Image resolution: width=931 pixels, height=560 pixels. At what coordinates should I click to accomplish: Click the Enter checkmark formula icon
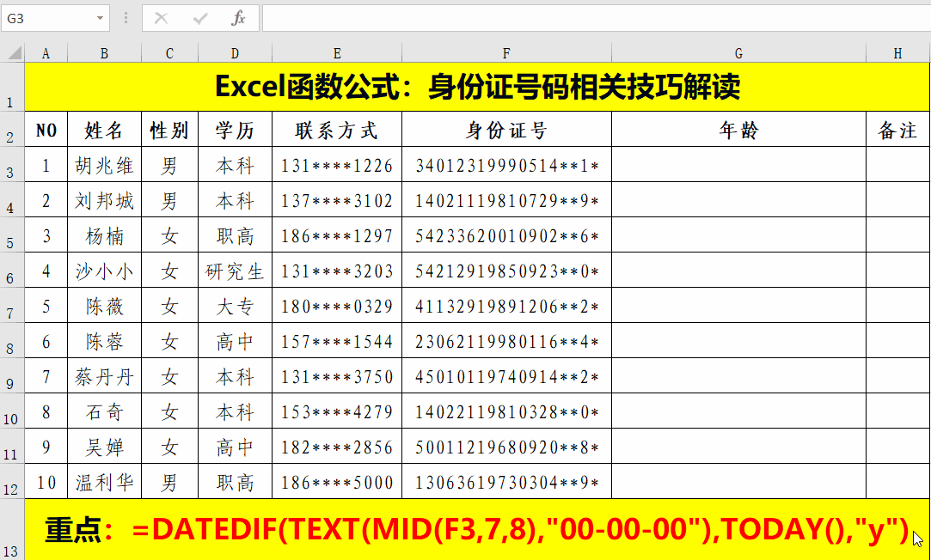tap(200, 18)
